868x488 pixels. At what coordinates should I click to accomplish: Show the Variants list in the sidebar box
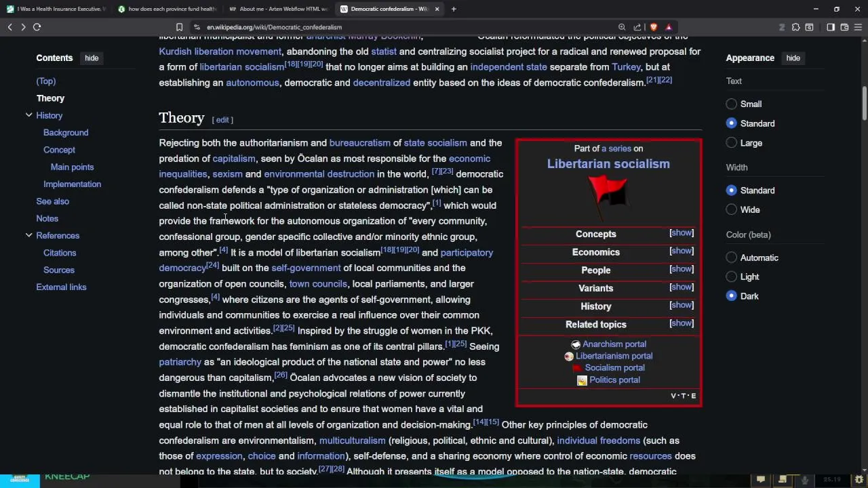tap(682, 287)
